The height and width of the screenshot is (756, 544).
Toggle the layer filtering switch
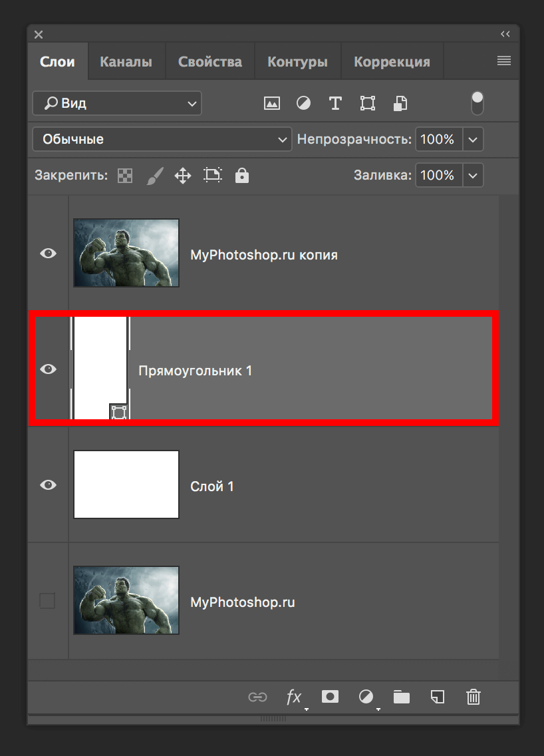pos(477,103)
